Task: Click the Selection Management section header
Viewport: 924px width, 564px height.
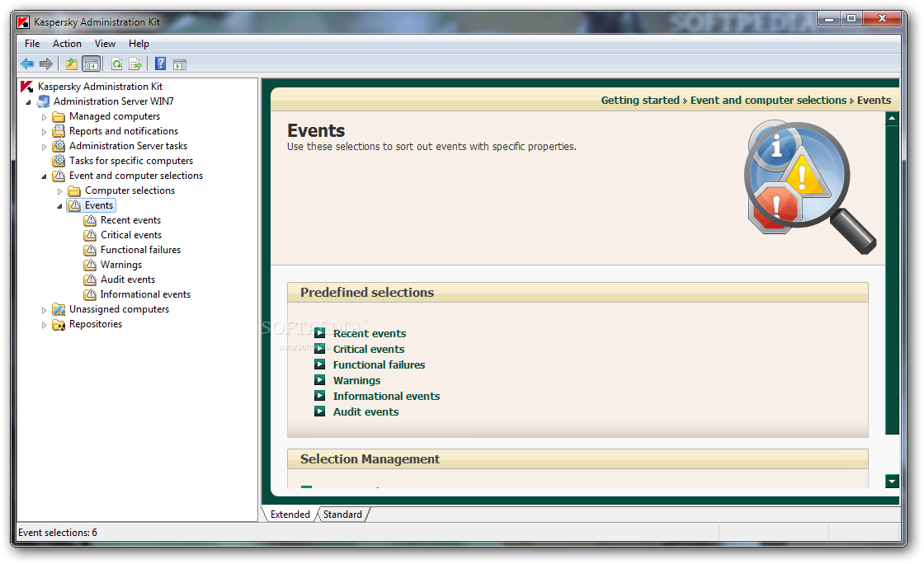Action: [x=577, y=459]
